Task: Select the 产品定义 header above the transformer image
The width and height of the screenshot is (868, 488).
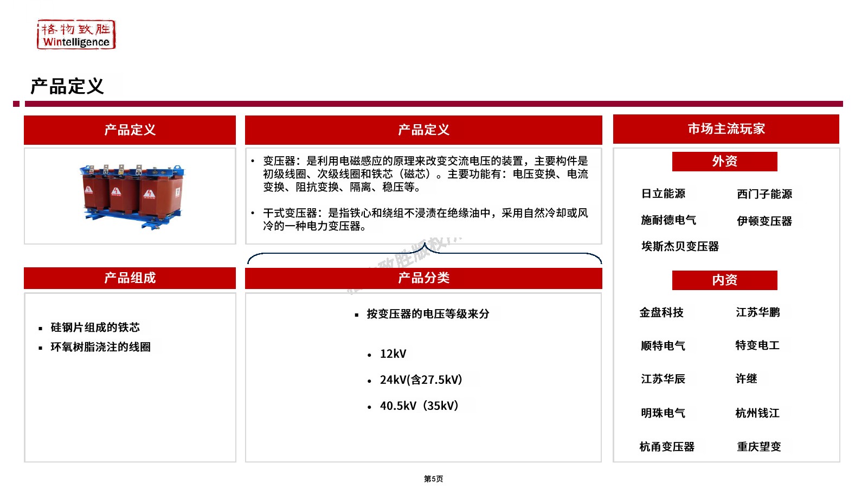Action: coord(130,130)
